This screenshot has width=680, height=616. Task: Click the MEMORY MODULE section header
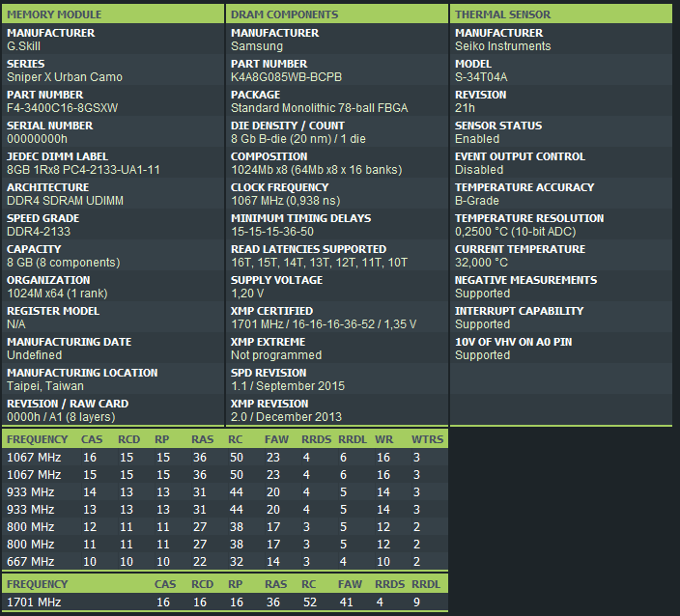click(113, 14)
